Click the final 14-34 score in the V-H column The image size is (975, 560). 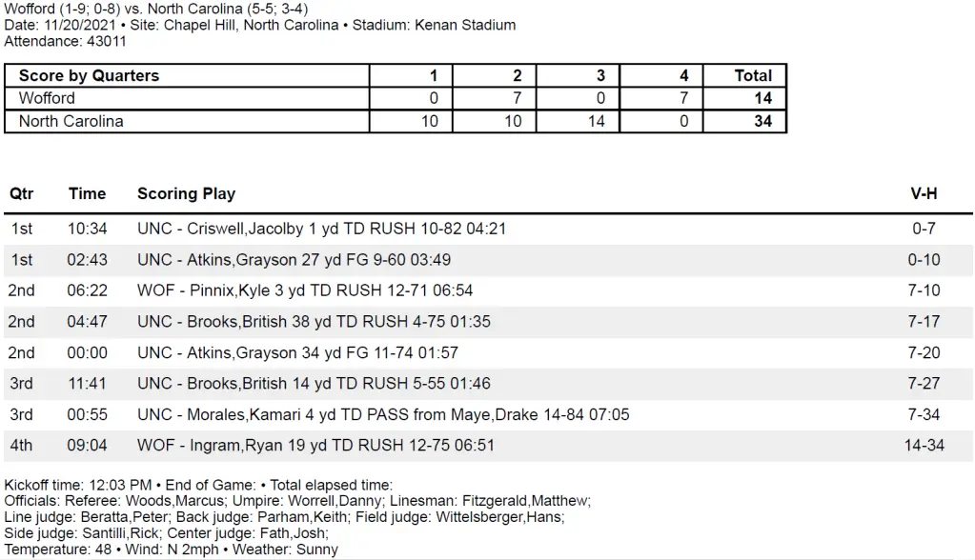pyautogui.click(x=924, y=446)
